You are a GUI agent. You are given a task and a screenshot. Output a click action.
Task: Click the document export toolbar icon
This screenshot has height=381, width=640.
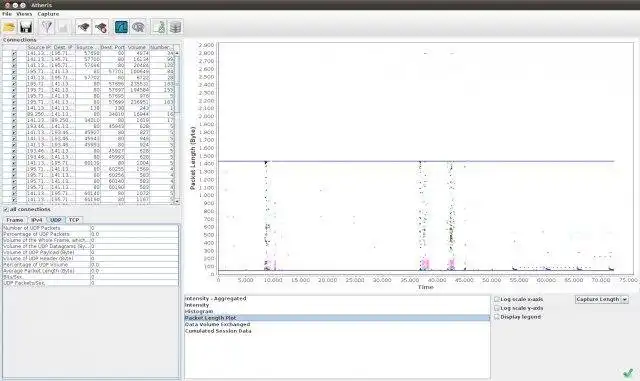(159, 27)
